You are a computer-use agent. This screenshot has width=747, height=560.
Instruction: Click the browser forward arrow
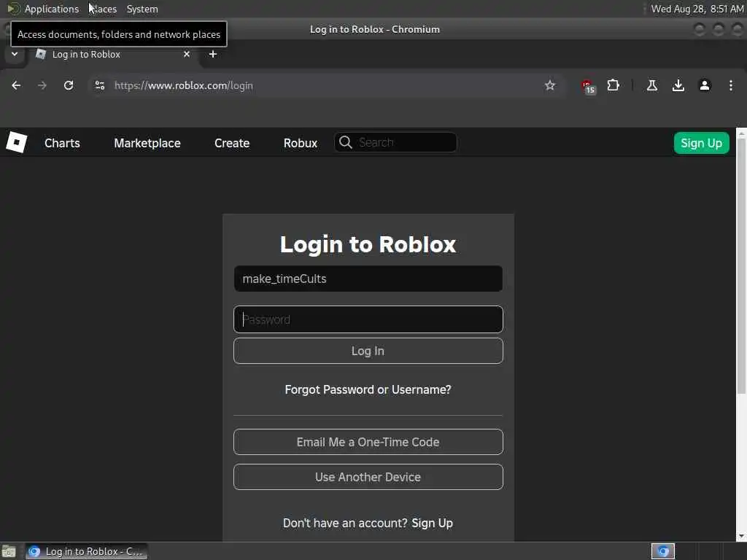pos(42,85)
